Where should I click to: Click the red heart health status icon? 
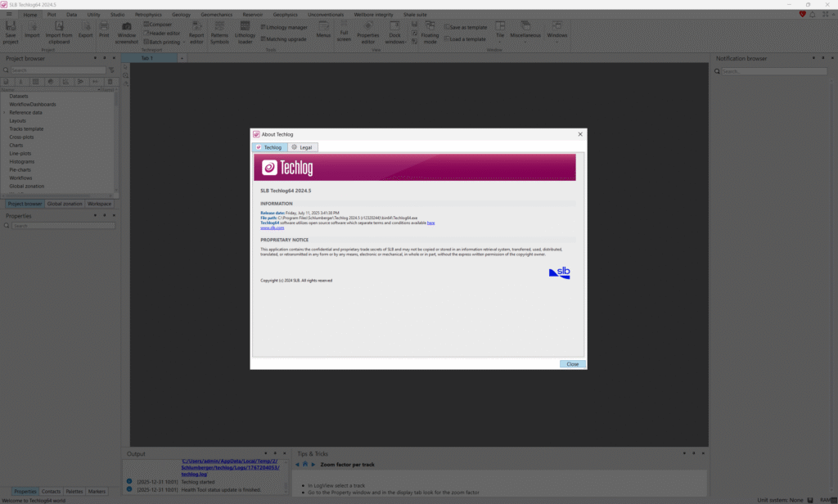pyautogui.click(x=803, y=14)
